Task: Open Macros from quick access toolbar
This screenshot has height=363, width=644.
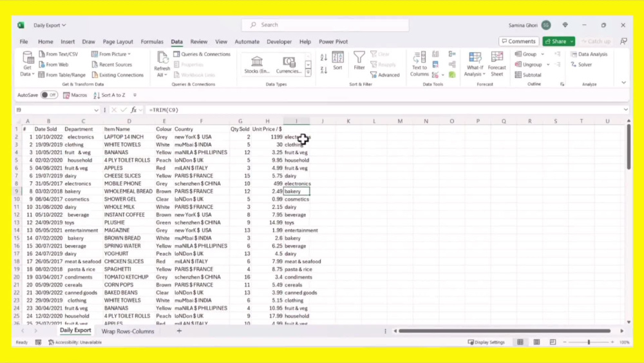Action: coord(75,95)
